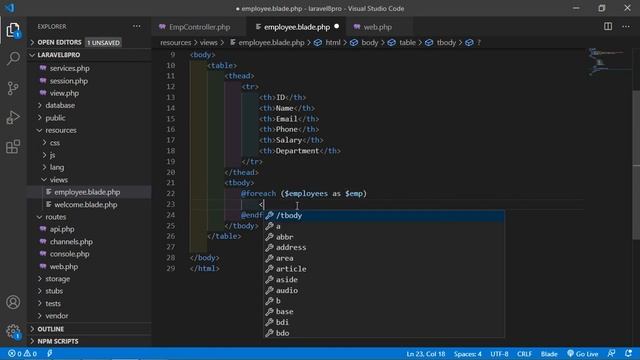The image size is (640, 360).
Task: Select abbr autocomplete suggestion
Action: pos(384,237)
